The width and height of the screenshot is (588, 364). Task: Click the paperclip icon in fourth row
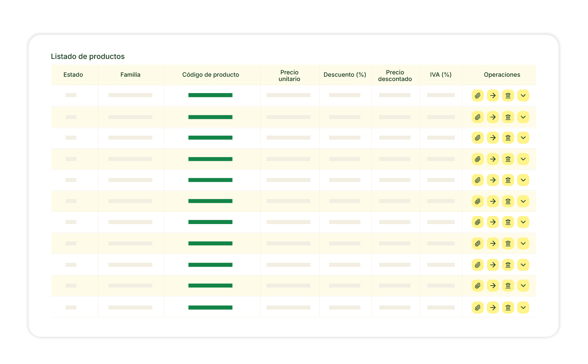tap(478, 159)
